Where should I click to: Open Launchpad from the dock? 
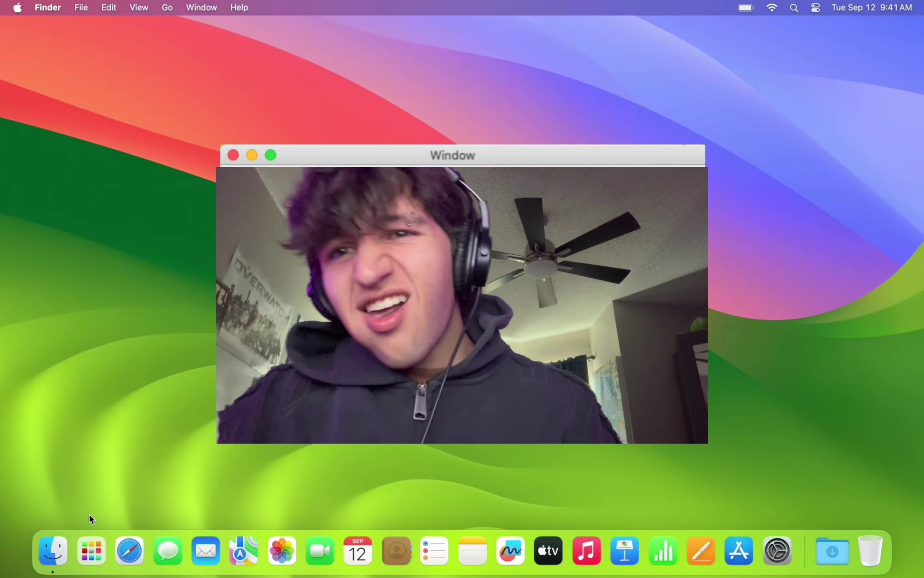click(x=92, y=551)
